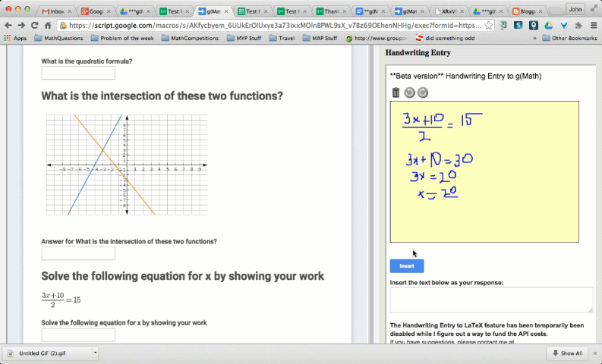
Task: Bookmark this page with star icon
Action: (488, 26)
